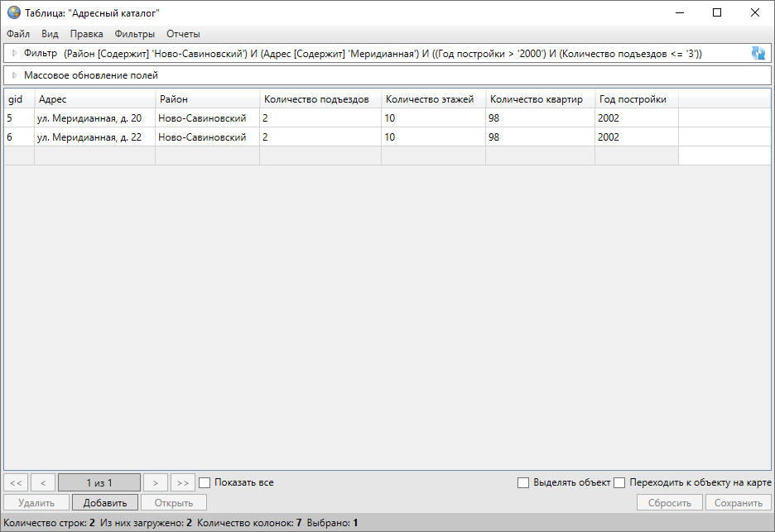Go to the first page with << button
The width and height of the screenshot is (775, 532).
17,482
